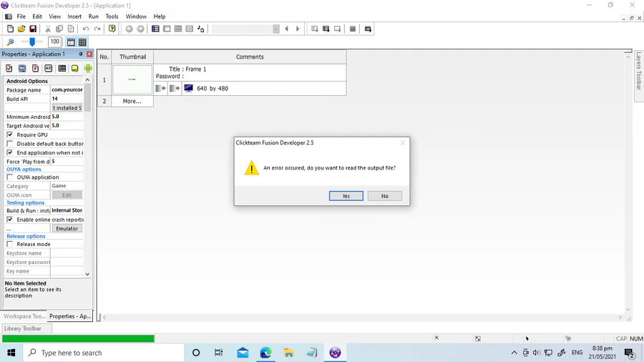Image resolution: width=644 pixels, height=362 pixels.
Task: Select the Settings properties tab icon
Action: 9,69
